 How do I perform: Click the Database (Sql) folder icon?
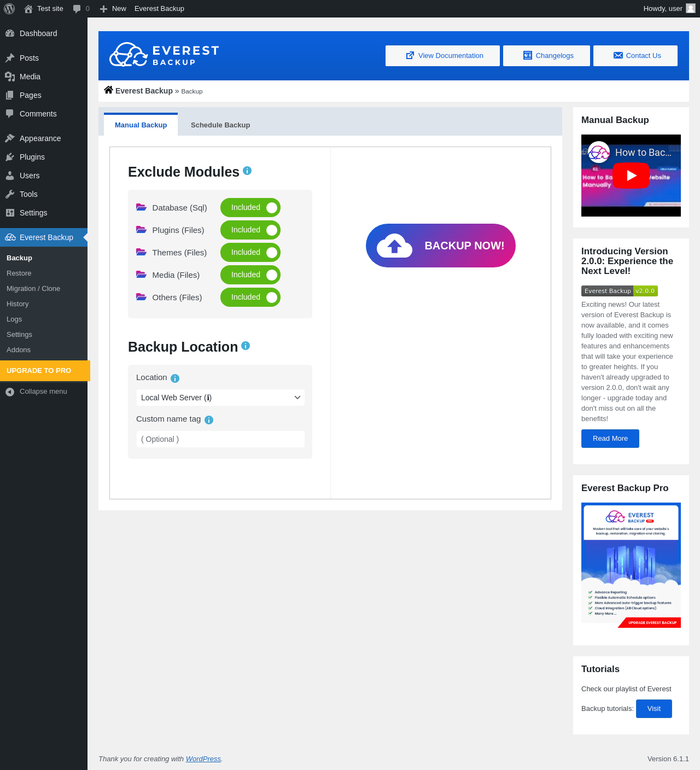click(x=141, y=207)
